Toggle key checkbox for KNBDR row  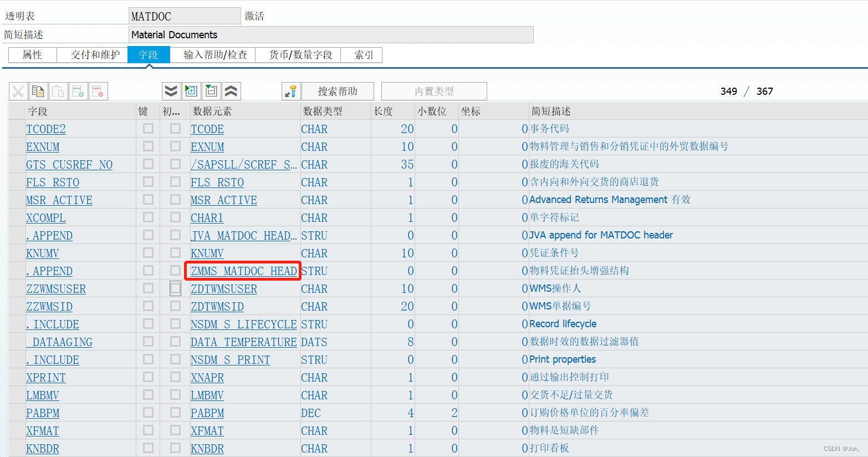click(148, 448)
